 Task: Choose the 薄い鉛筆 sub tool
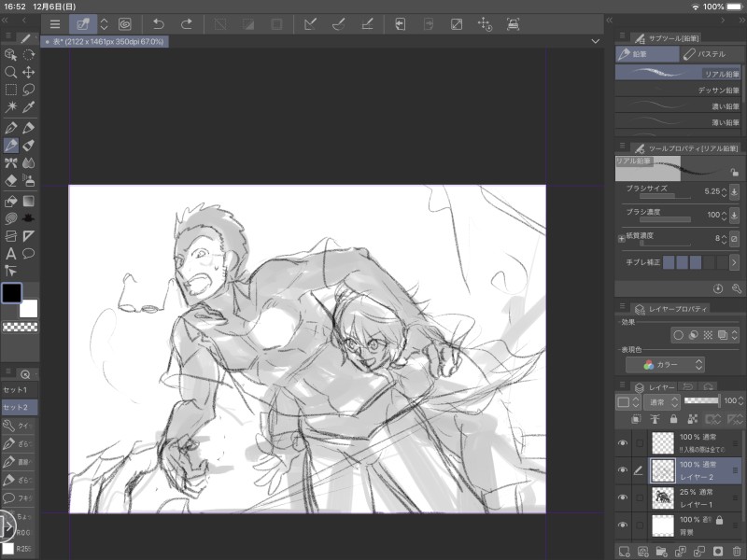(x=678, y=122)
